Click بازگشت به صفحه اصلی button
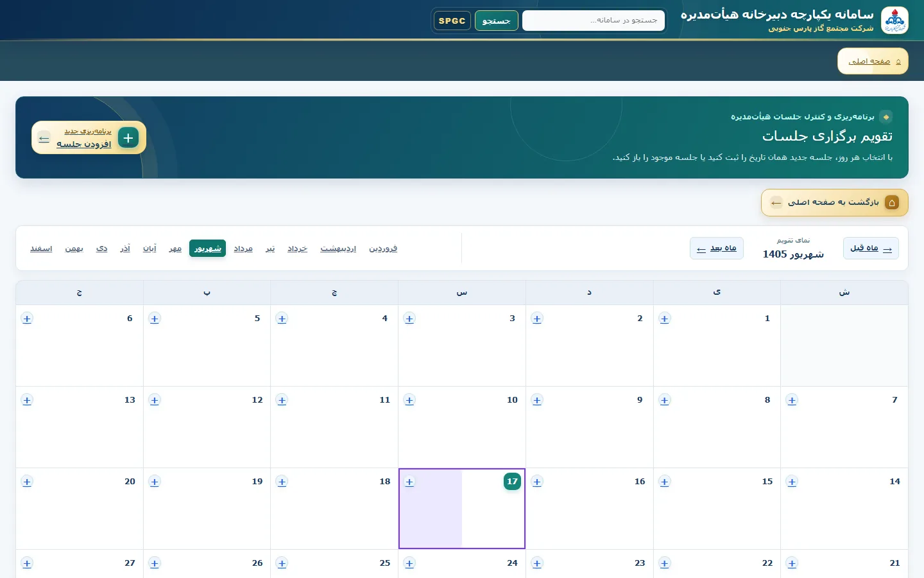Screen dimensions: 924x578 click(834, 202)
